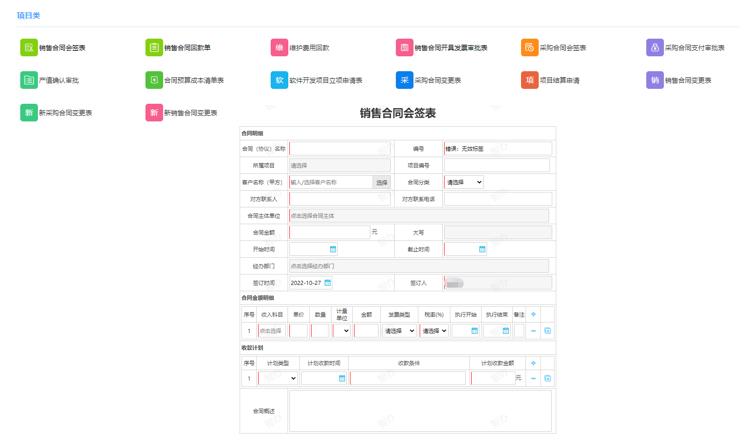744x446 pixels.
Task: Expand the 合同分类 dropdown
Action: point(464,182)
